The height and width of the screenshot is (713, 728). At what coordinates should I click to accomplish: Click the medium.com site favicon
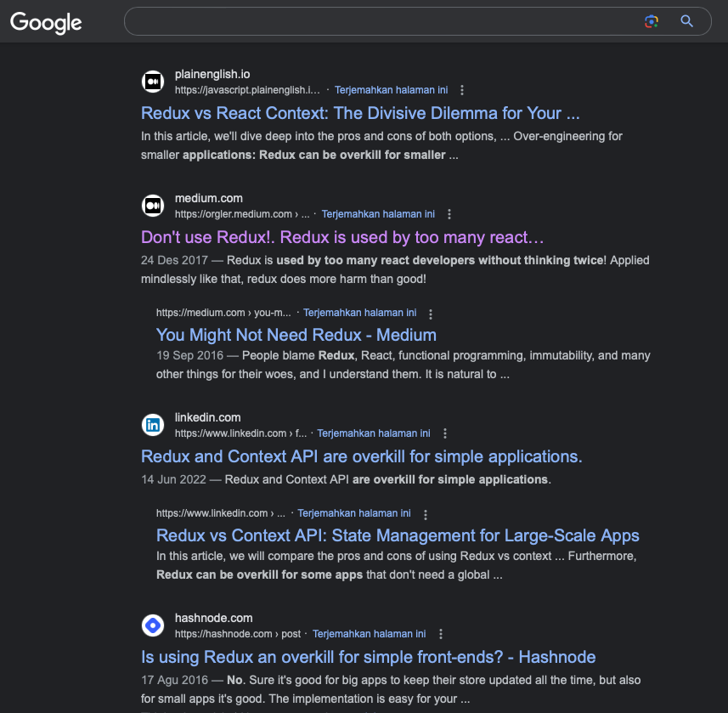pyautogui.click(x=153, y=206)
